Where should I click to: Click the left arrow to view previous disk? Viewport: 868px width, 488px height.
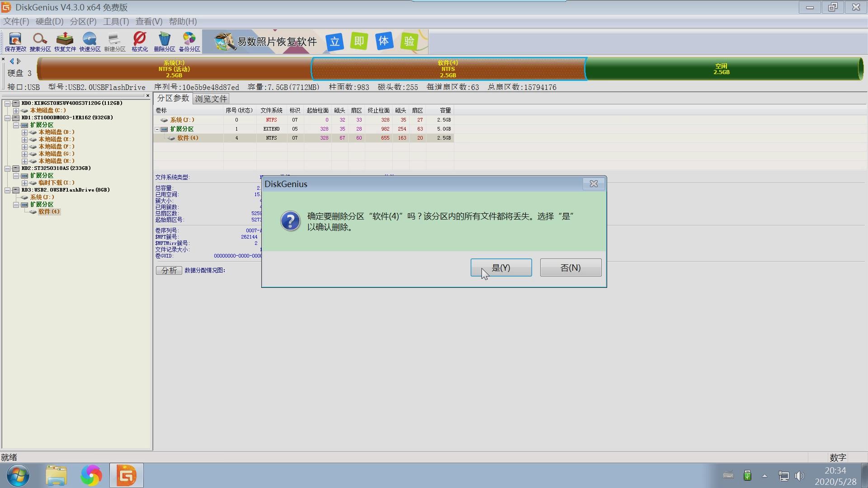11,61
